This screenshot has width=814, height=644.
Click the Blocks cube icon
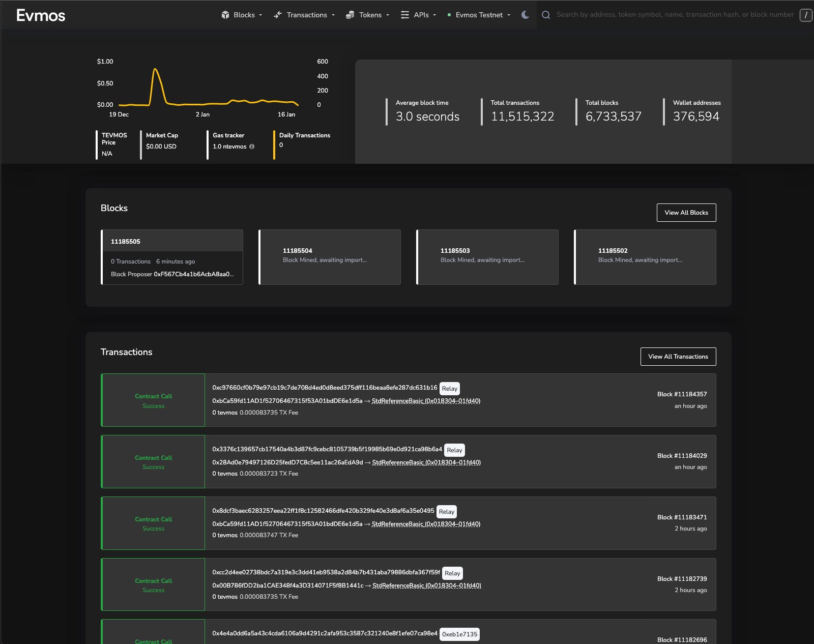(225, 15)
